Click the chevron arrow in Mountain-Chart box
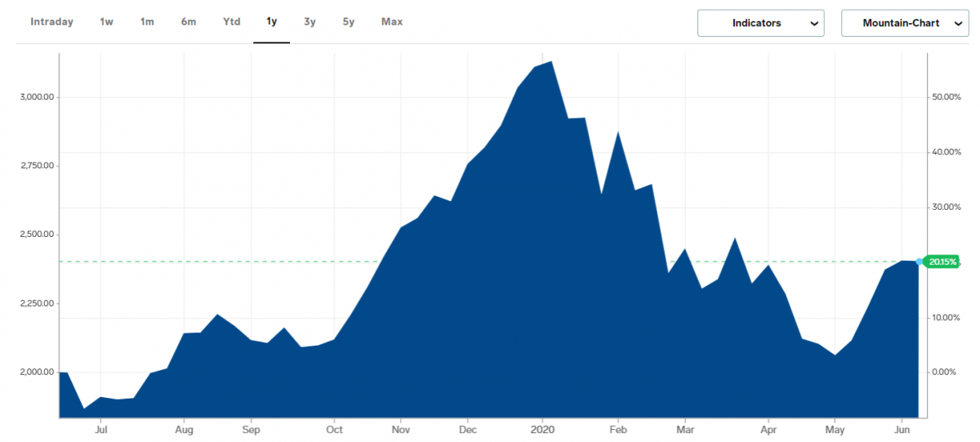 957,24
